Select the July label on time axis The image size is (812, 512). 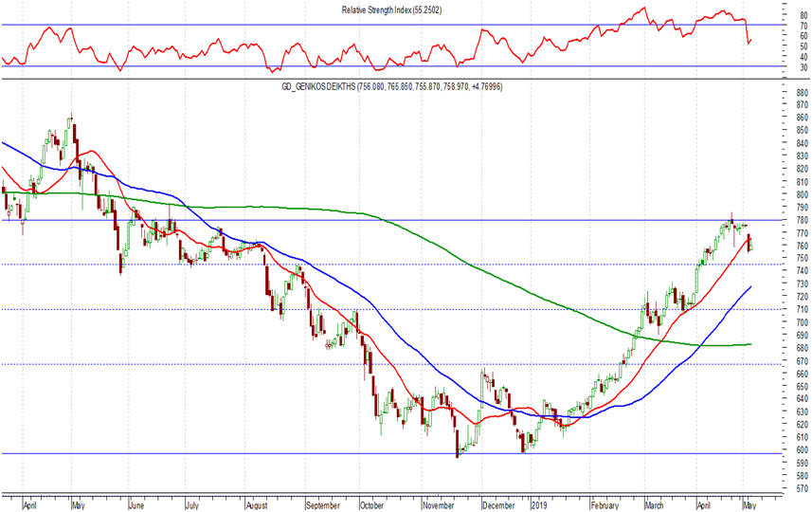click(x=192, y=505)
